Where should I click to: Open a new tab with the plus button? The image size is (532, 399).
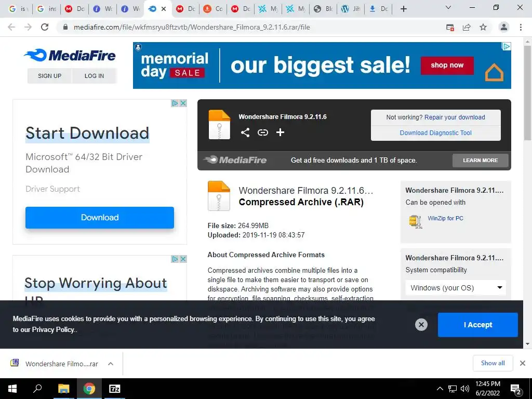403,9
